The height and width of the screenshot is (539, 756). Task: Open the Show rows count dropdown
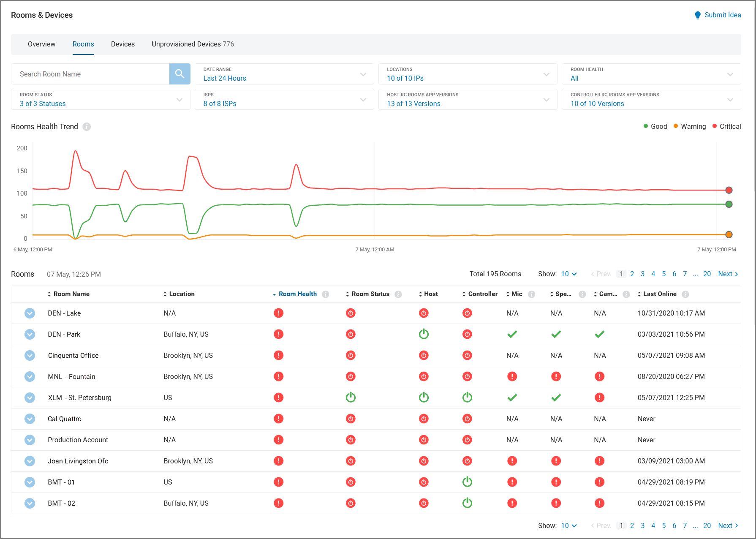coord(568,274)
